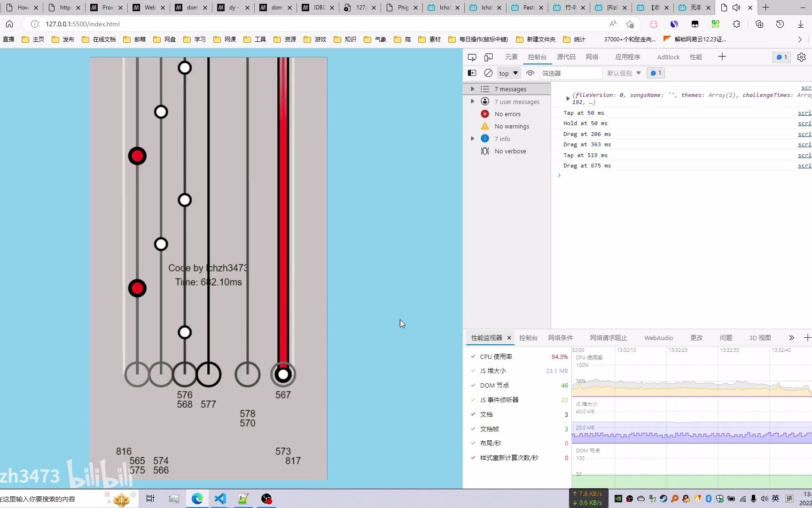Disable the 布局/秒 metric checkbox
The width and height of the screenshot is (812, 508).
(x=473, y=443)
